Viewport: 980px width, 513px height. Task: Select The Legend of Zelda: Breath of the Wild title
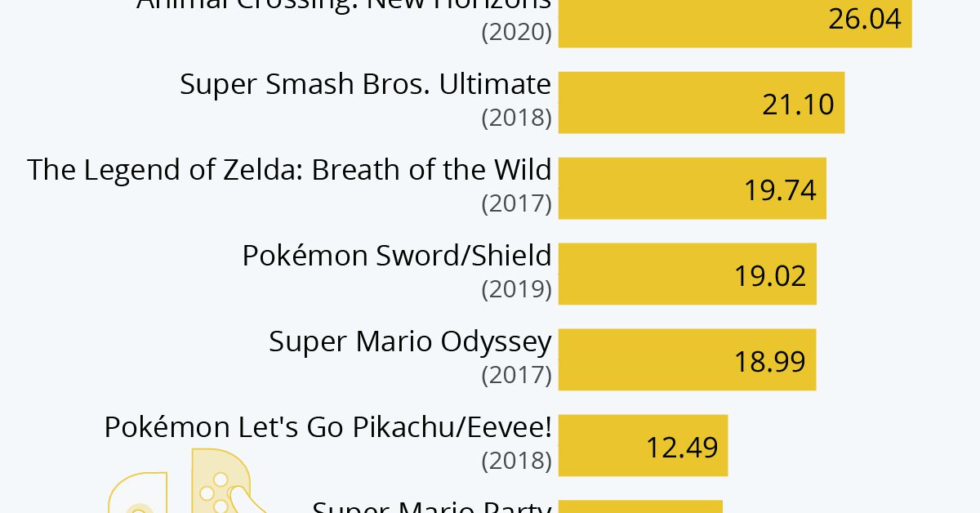coord(290,170)
